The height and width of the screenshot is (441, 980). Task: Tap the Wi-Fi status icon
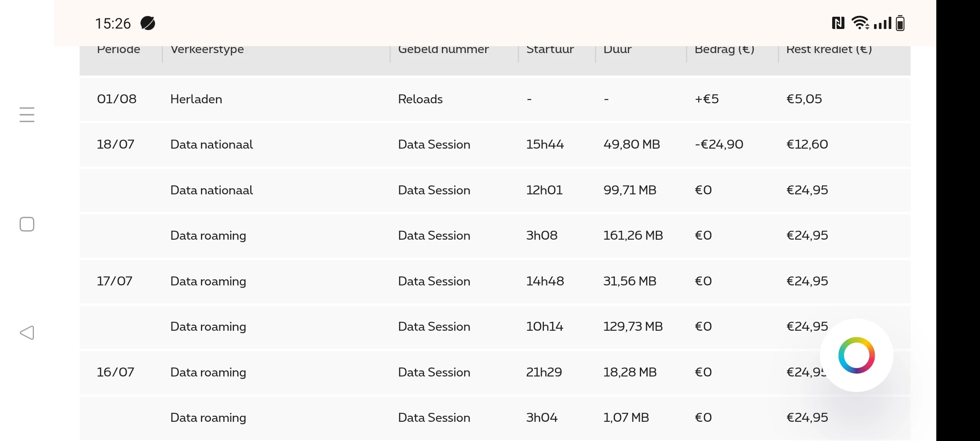[x=860, y=23]
